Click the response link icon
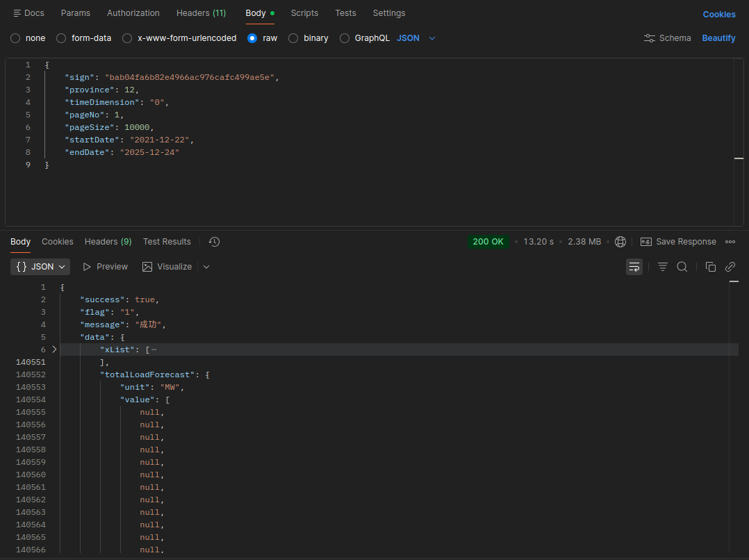749x560 pixels. pos(730,267)
